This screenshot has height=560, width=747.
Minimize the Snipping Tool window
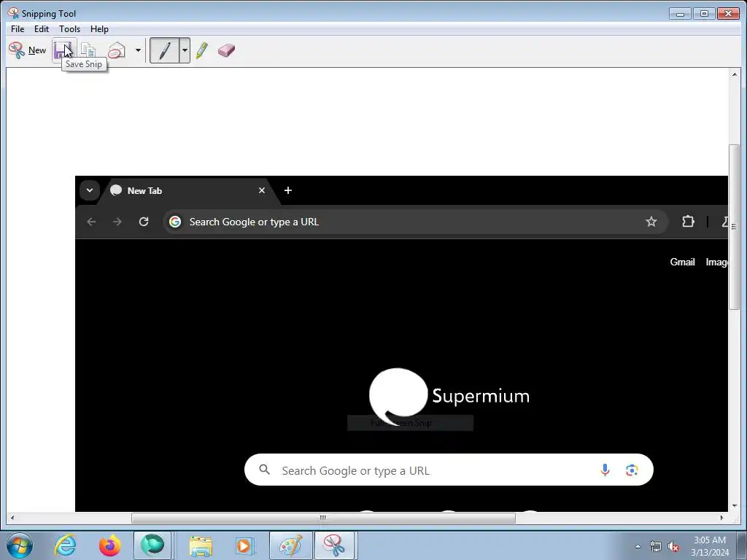click(681, 13)
